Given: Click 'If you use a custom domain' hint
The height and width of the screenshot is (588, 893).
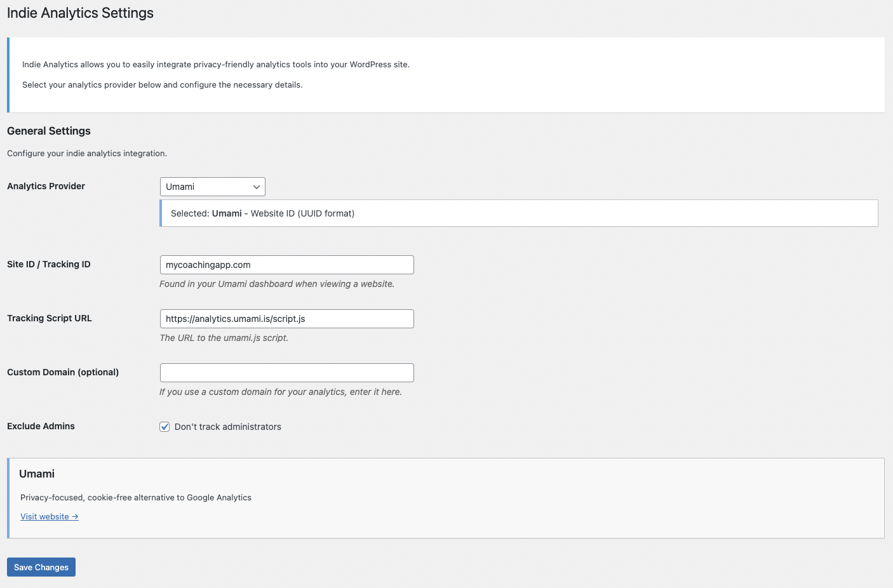Looking at the screenshot, I should 281,392.
